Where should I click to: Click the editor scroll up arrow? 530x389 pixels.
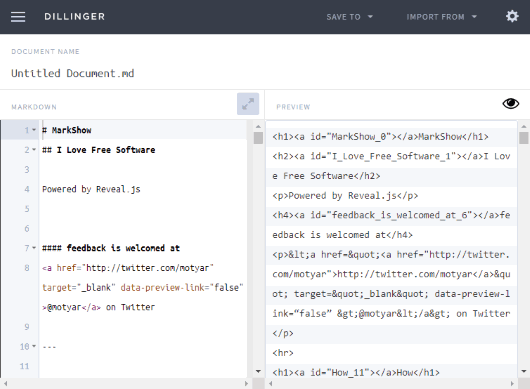(x=258, y=126)
